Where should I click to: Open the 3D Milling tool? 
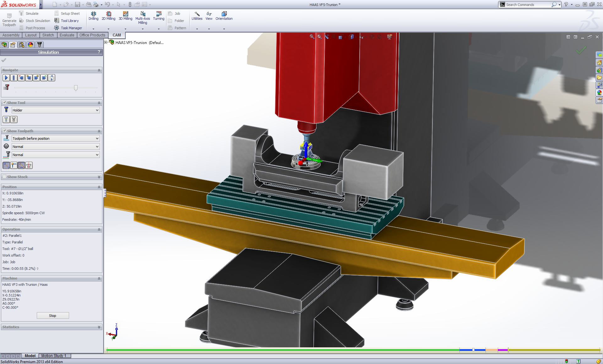click(125, 16)
